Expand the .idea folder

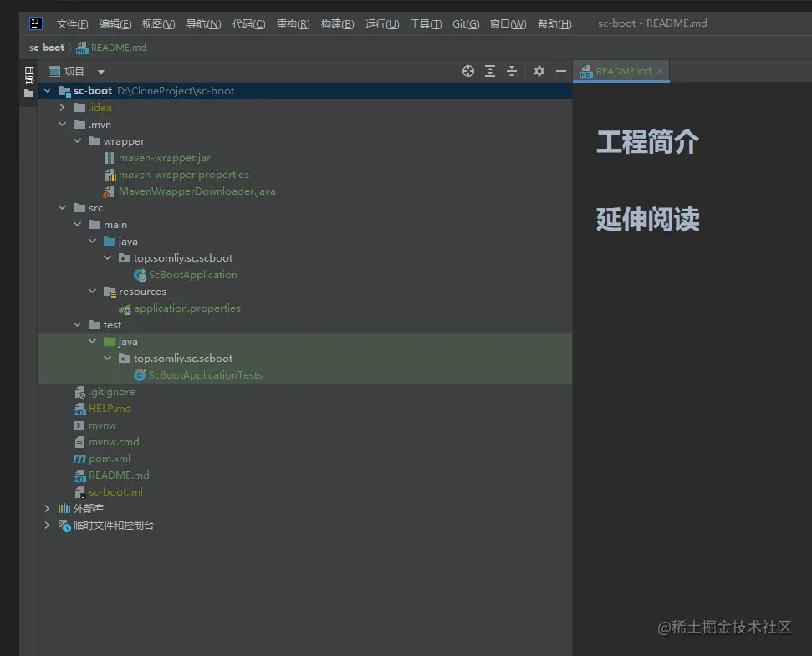pos(62,108)
